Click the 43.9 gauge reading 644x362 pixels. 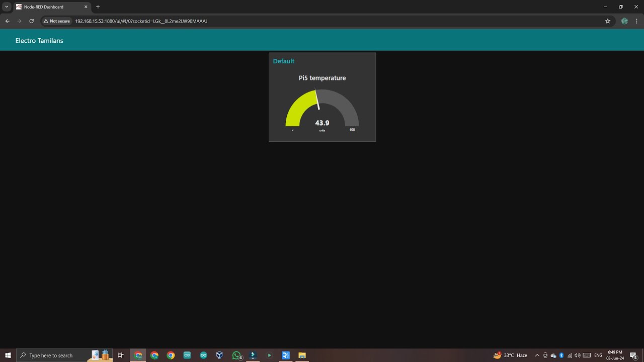click(x=322, y=123)
